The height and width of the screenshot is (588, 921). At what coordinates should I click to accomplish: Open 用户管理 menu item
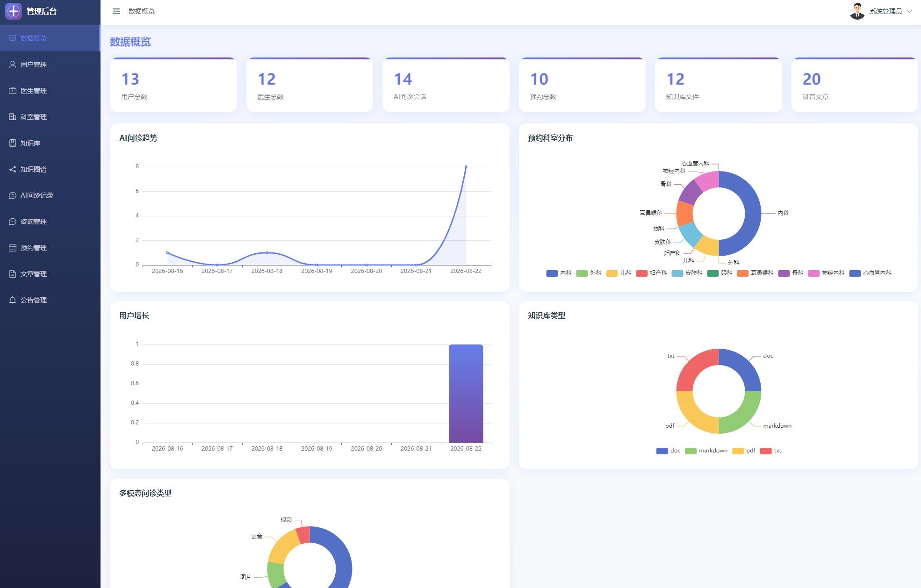pyautogui.click(x=50, y=65)
